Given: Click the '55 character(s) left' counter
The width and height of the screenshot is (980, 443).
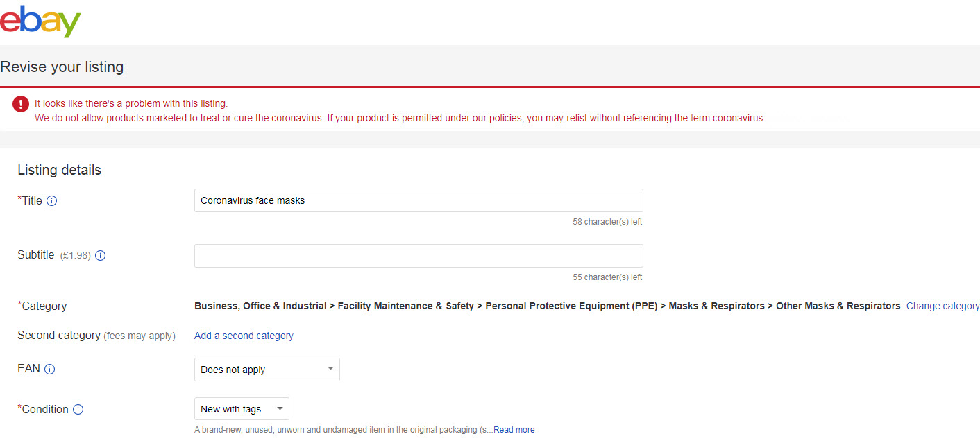Looking at the screenshot, I should [607, 277].
